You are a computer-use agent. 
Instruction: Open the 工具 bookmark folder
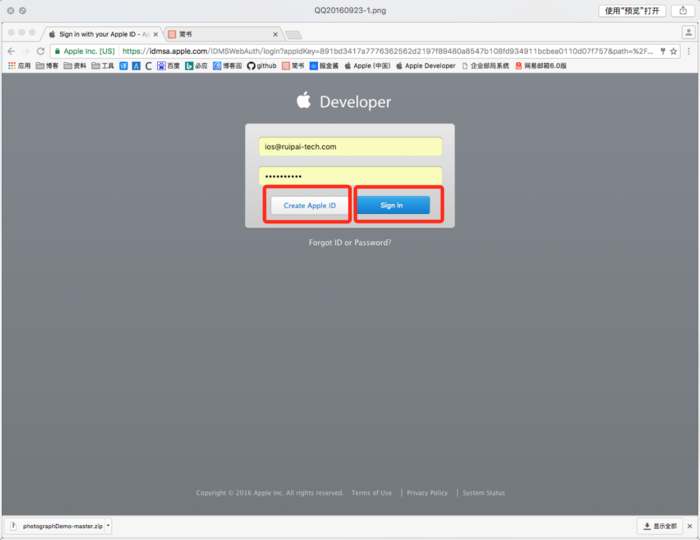point(103,66)
